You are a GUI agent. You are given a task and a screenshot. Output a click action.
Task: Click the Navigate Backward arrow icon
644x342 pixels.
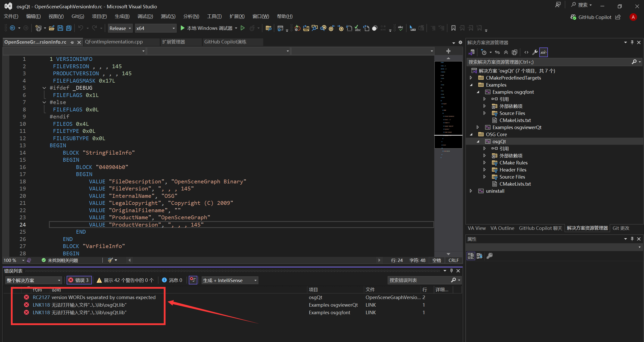[x=12, y=28]
